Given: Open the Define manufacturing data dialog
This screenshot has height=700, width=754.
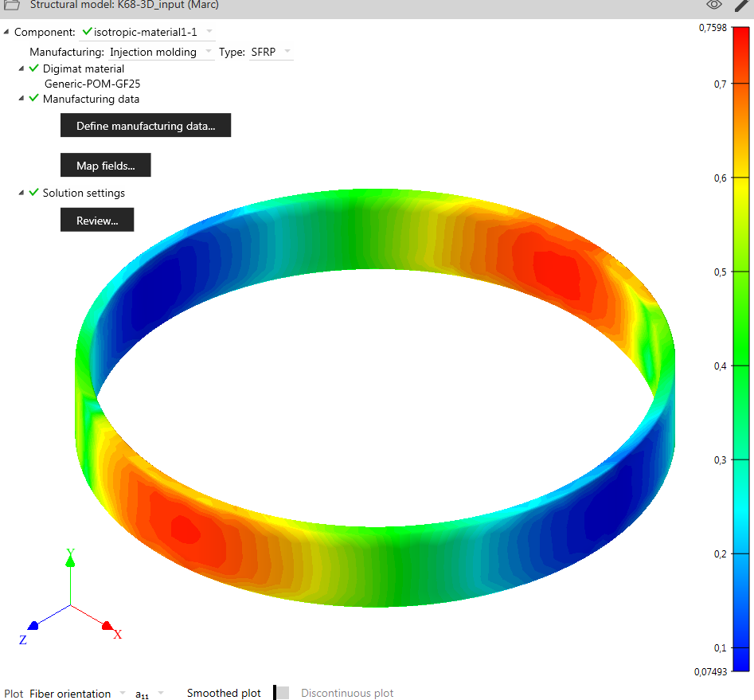Looking at the screenshot, I should point(146,126).
